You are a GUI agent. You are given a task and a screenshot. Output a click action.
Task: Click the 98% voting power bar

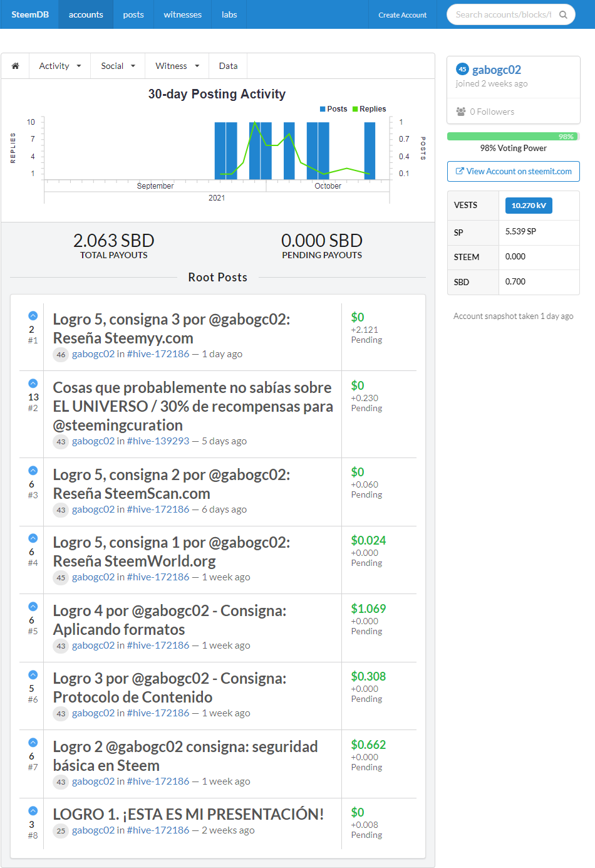click(x=514, y=137)
